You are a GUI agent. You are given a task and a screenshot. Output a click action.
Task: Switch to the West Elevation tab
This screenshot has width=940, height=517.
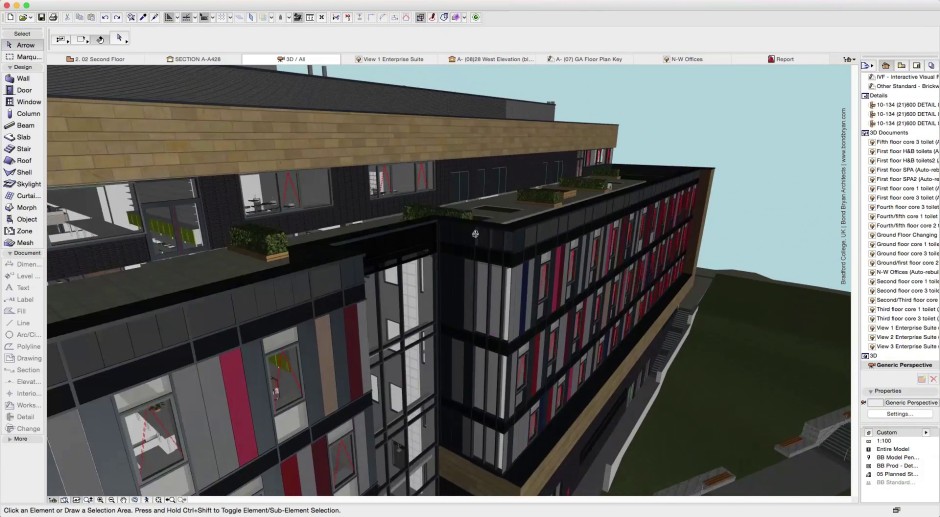tap(491, 59)
